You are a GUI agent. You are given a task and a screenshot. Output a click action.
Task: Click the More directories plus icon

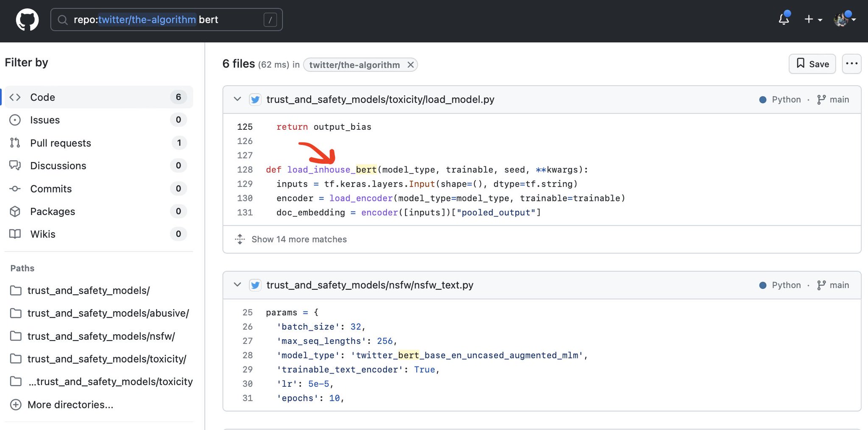(x=16, y=405)
